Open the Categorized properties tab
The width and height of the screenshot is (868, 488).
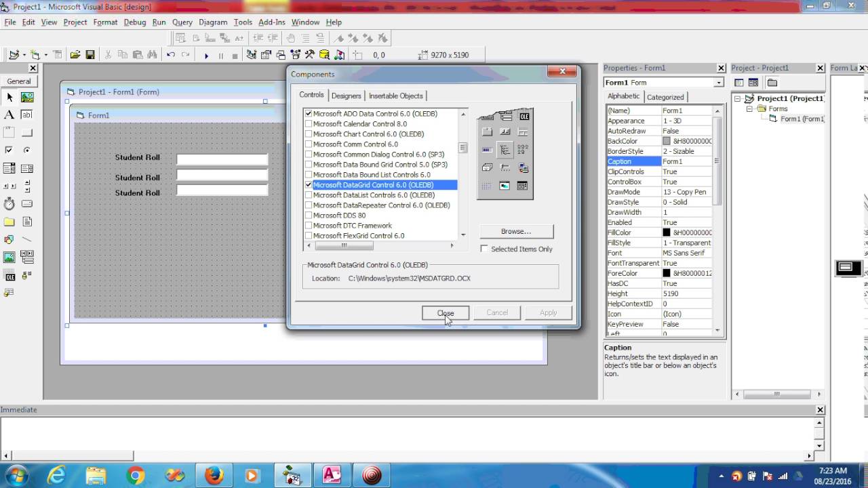665,97
